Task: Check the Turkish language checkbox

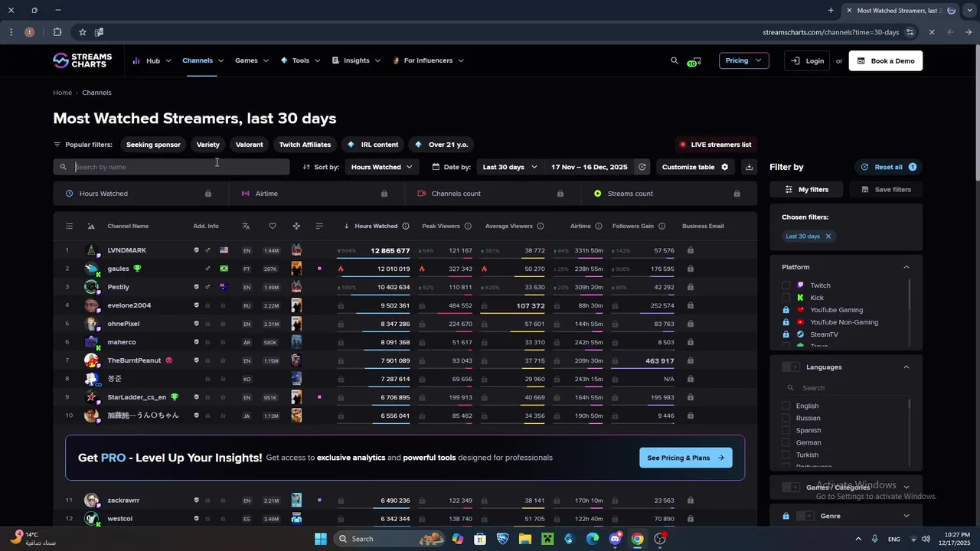Action: (x=786, y=455)
